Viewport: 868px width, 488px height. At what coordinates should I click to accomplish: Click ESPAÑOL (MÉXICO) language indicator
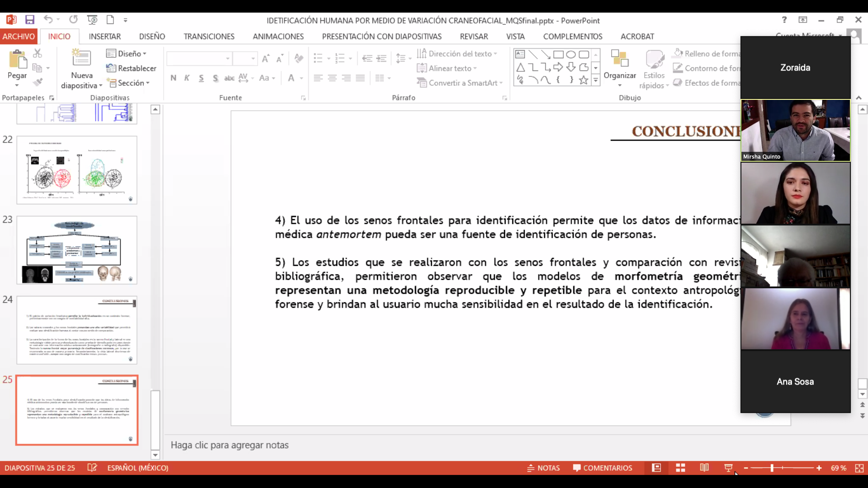[138, 468]
